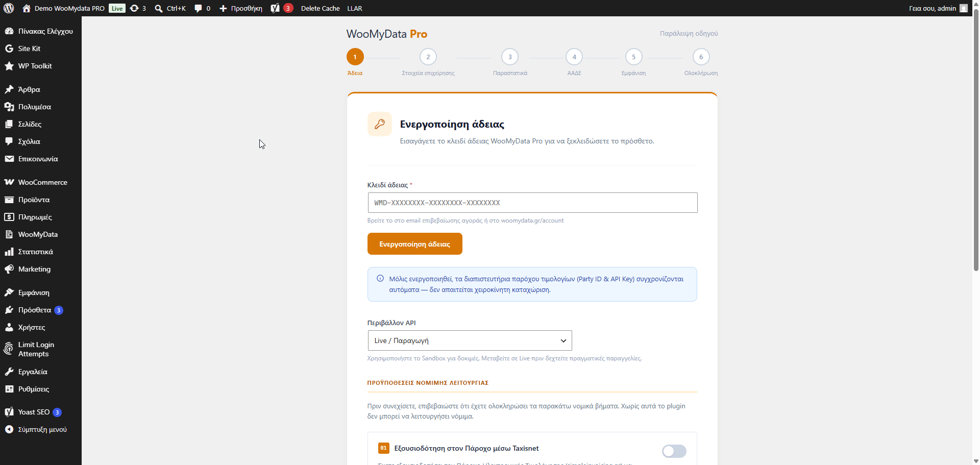
Task: Click the Πληρωμές dollar icon
Action: [9, 217]
